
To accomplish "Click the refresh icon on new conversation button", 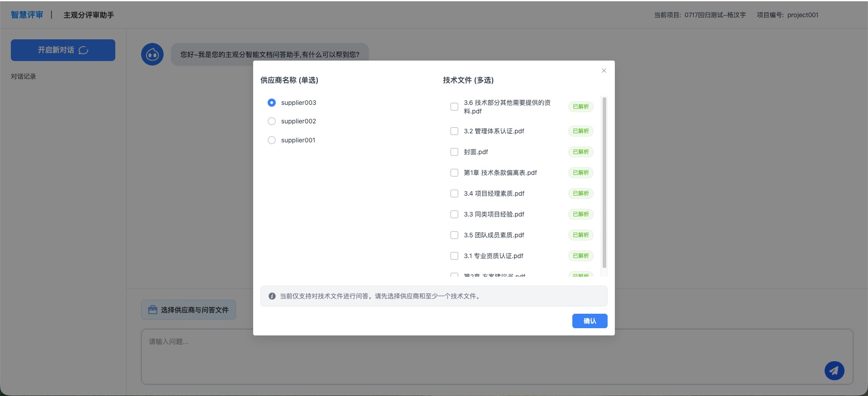I will pos(84,50).
